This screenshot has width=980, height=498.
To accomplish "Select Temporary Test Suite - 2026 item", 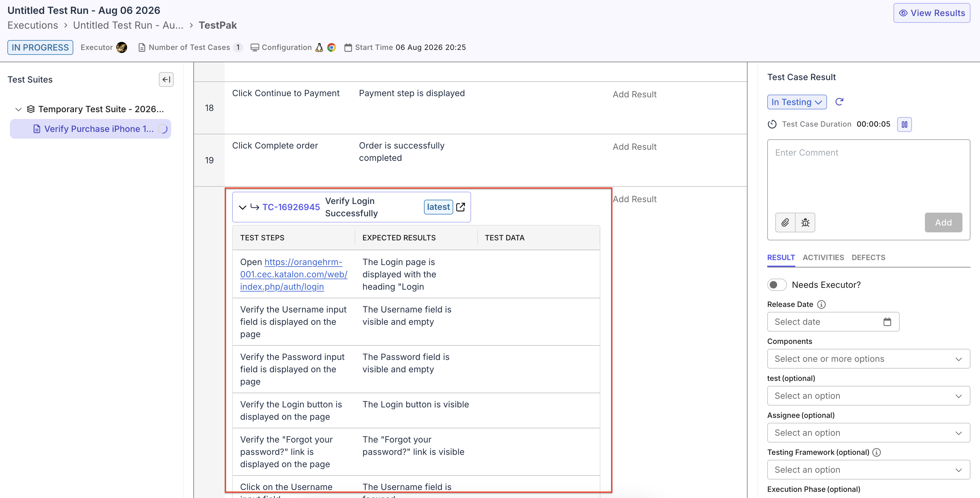I will click(101, 109).
